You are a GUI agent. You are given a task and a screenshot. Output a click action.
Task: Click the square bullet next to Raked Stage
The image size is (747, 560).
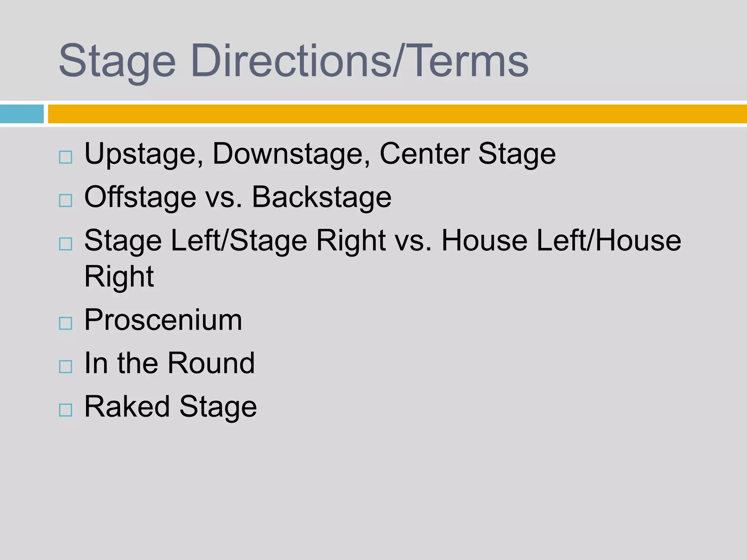[66, 410]
